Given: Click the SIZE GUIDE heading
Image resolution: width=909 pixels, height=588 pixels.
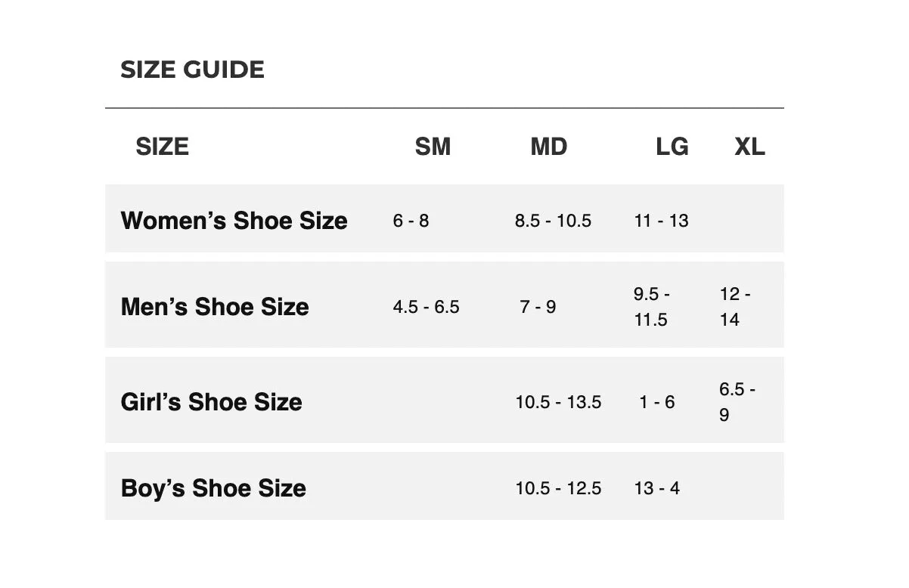Looking at the screenshot, I should click(192, 70).
